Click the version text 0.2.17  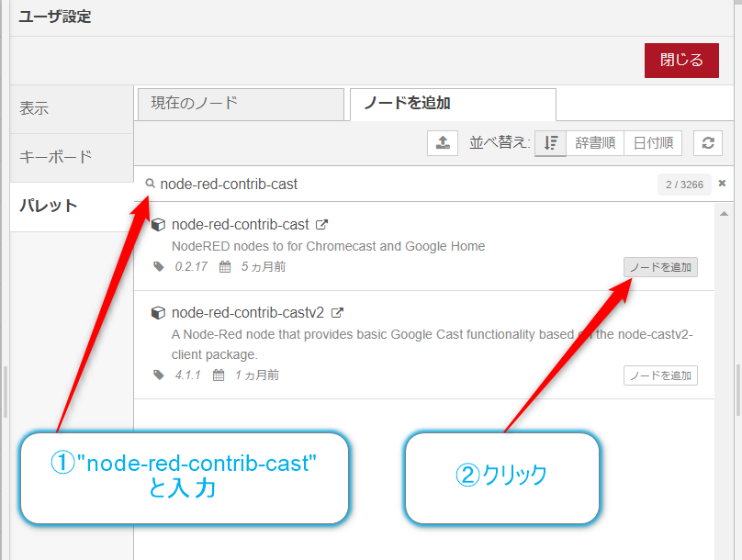click(x=191, y=267)
